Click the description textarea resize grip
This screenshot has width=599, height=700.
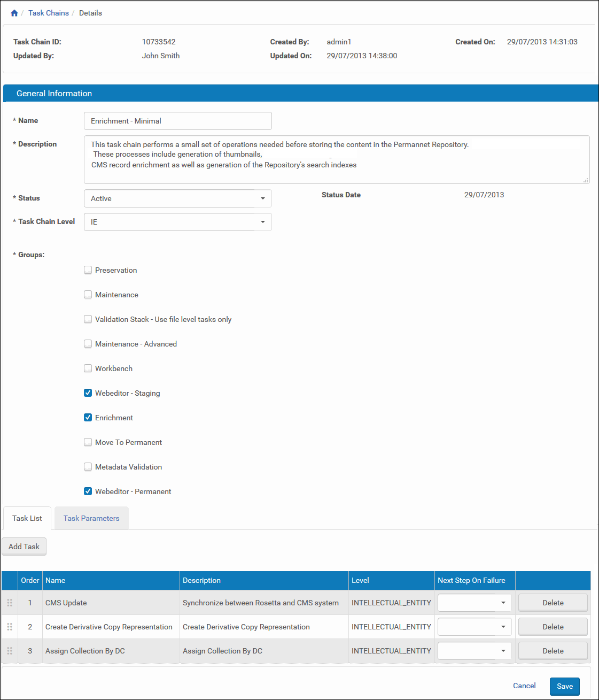pyautogui.click(x=586, y=180)
